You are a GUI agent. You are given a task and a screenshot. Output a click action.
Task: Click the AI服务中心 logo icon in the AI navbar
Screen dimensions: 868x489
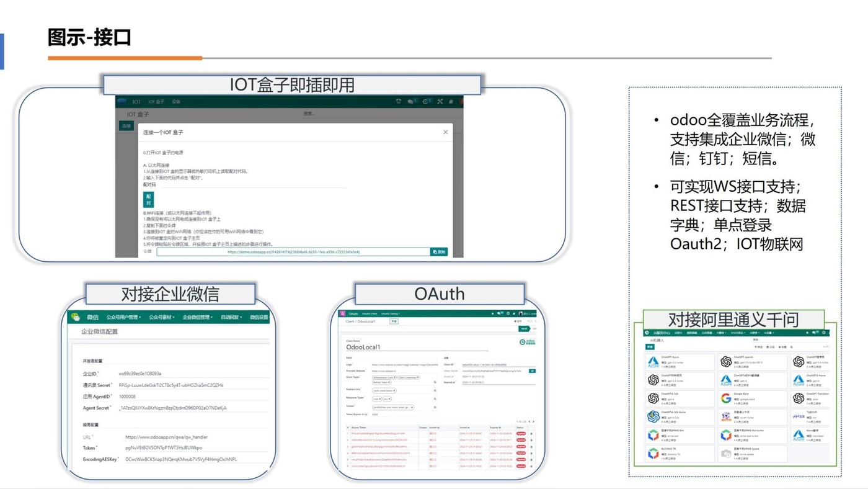[647, 333]
